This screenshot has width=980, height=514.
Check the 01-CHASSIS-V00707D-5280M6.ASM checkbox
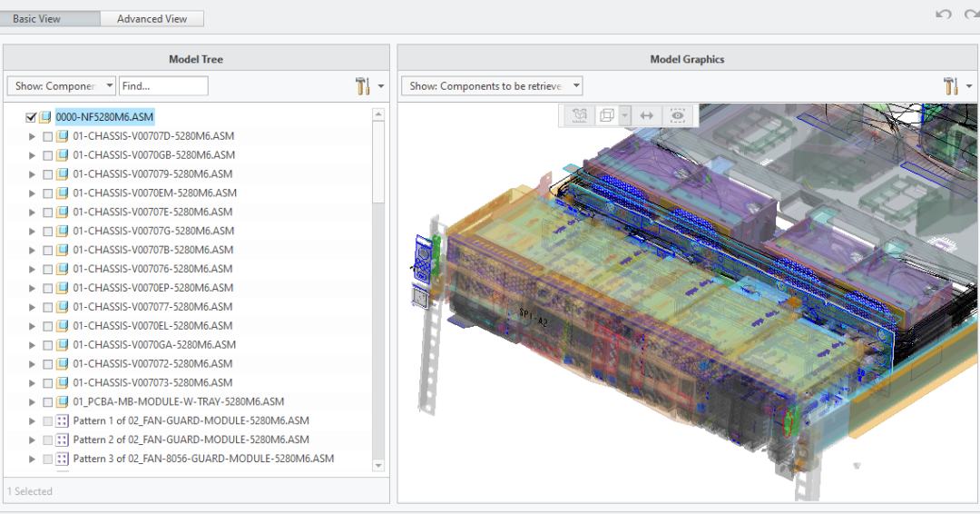click(48, 136)
